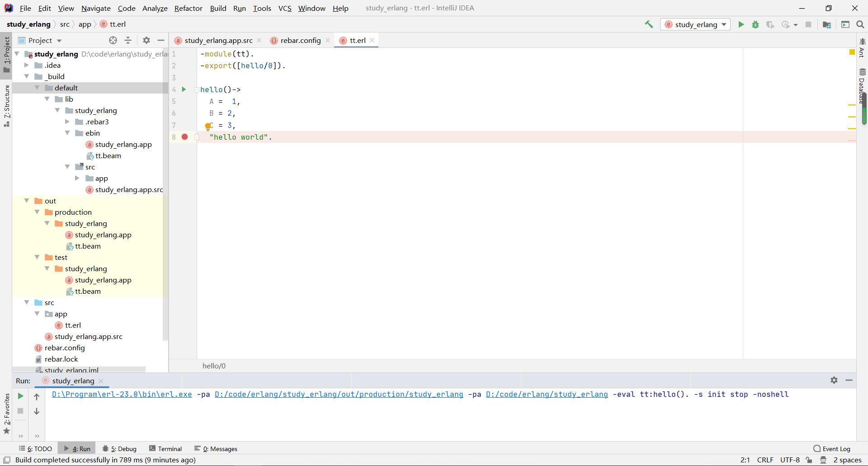Close the study_erlang Run tab

(x=101, y=381)
